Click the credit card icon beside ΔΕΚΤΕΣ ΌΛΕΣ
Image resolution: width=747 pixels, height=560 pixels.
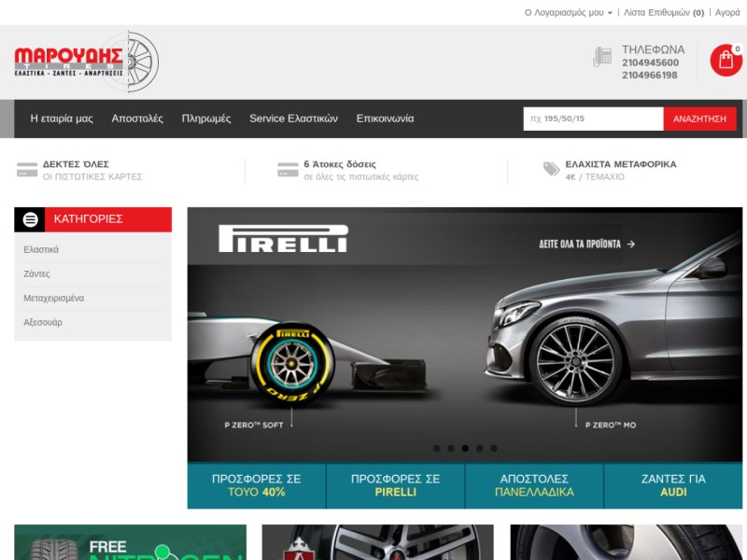pos(27,170)
